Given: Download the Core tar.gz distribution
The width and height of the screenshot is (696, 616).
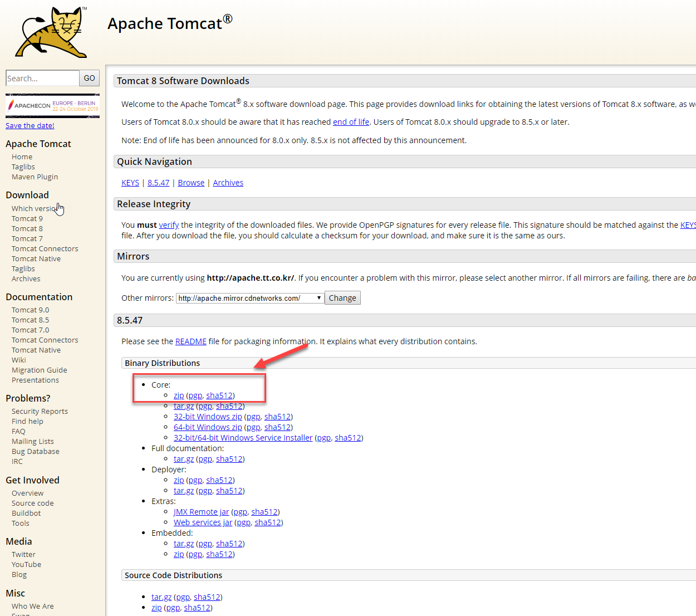Looking at the screenshot, I should click(x=184, y=406).
